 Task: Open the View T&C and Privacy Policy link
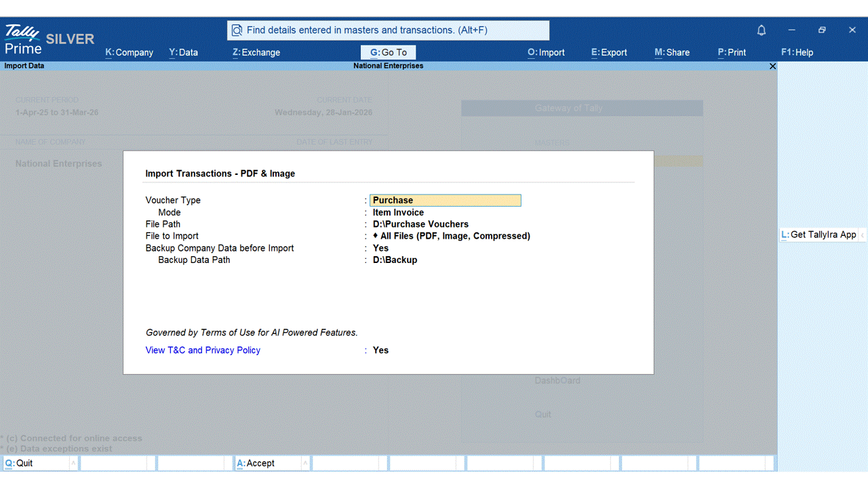tap(203, 350)
